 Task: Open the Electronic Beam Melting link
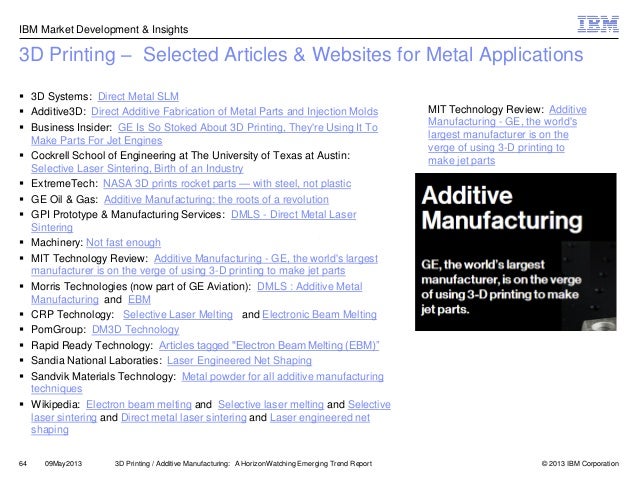point(319,315)
